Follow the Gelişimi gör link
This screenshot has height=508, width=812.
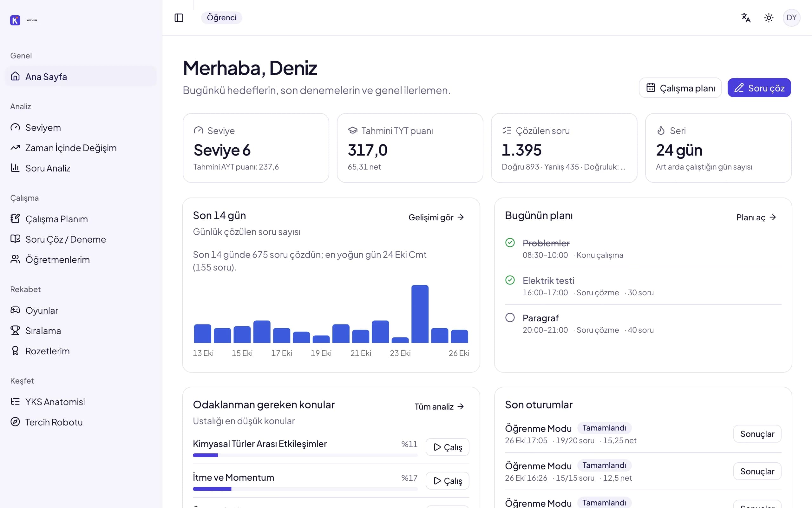[x=436, y=217]
